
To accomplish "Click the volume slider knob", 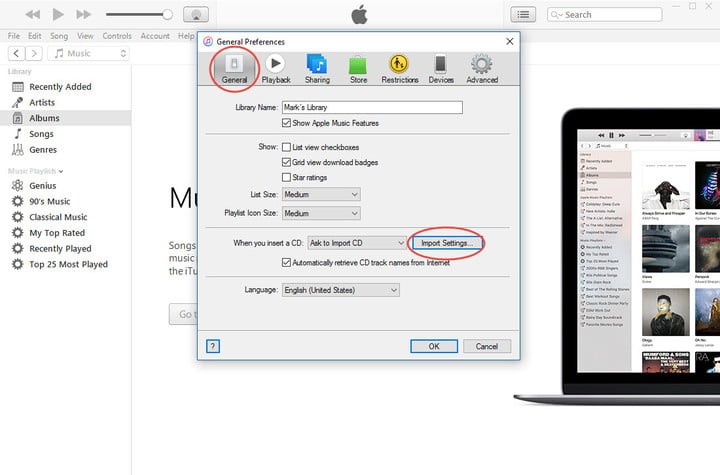I will tap(168, 15).
